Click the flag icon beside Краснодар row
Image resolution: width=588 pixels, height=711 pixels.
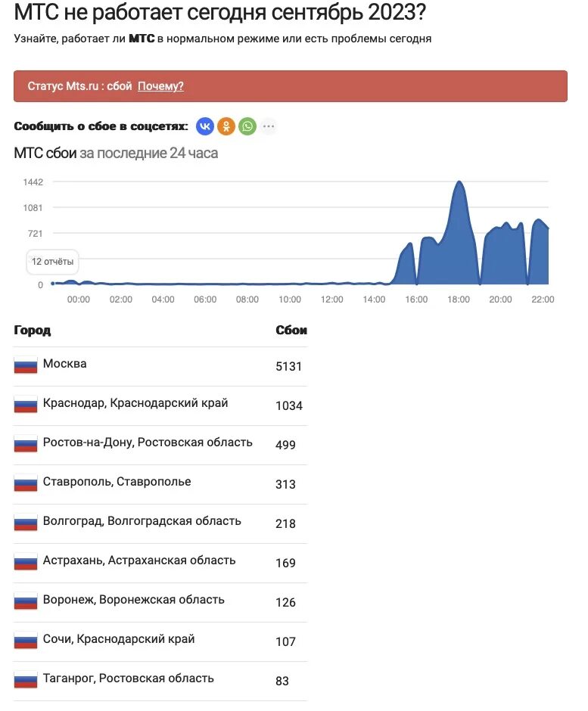[x=26, y=405]
